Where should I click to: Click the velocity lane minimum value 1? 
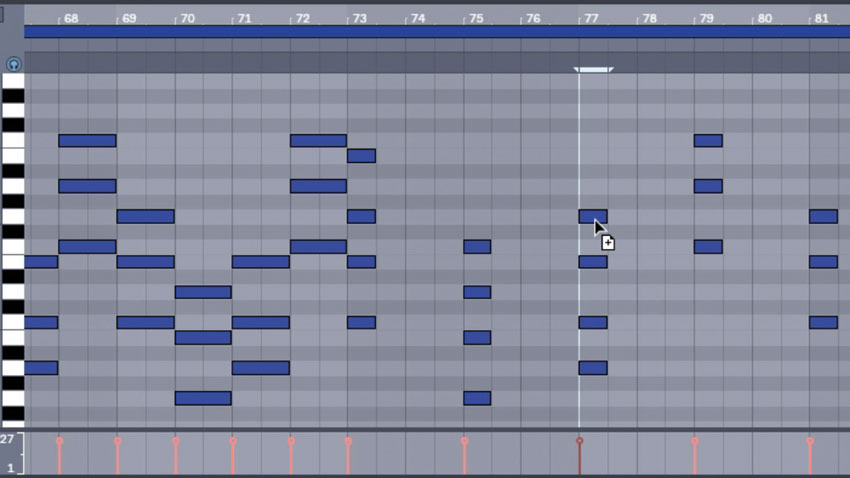click(10, 468)
